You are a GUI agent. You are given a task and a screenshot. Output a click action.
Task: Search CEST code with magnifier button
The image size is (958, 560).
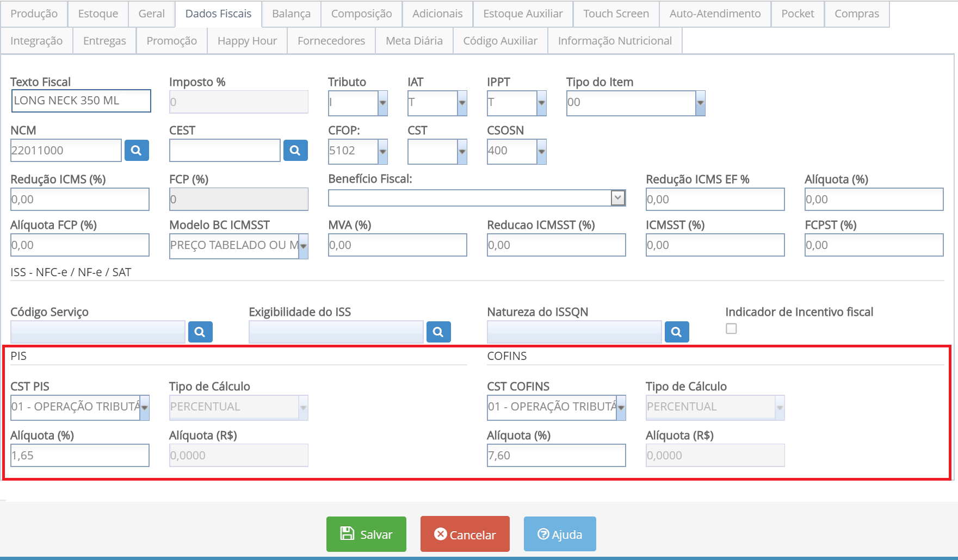[x=295, y=151]
